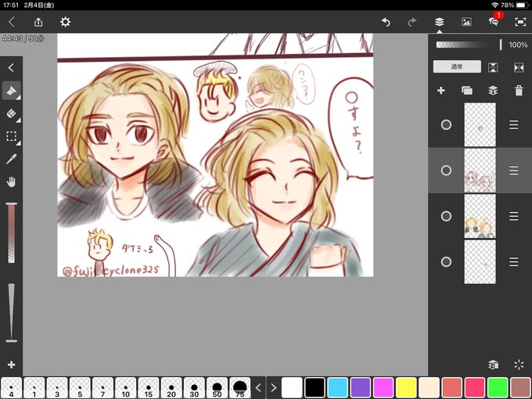Choose brush size 3
The height and width of the screenshot is (399, 532).
[57, 388]
